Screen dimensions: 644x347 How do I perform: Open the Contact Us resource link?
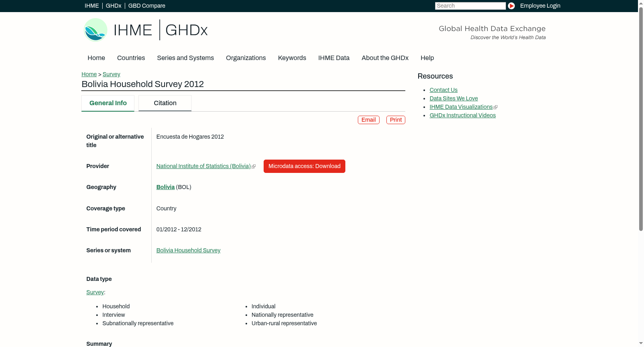[444, 90]
